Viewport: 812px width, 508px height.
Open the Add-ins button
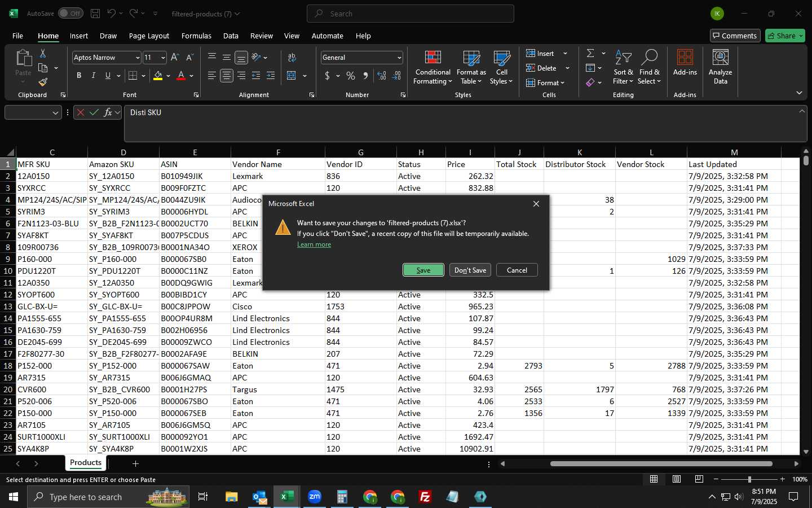[685, 63]
